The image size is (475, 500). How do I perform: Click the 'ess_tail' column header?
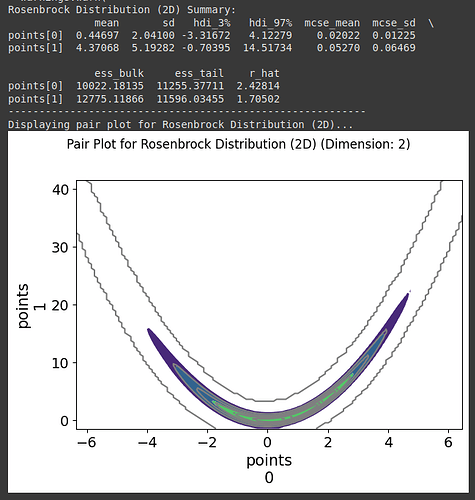pos(199,73)
